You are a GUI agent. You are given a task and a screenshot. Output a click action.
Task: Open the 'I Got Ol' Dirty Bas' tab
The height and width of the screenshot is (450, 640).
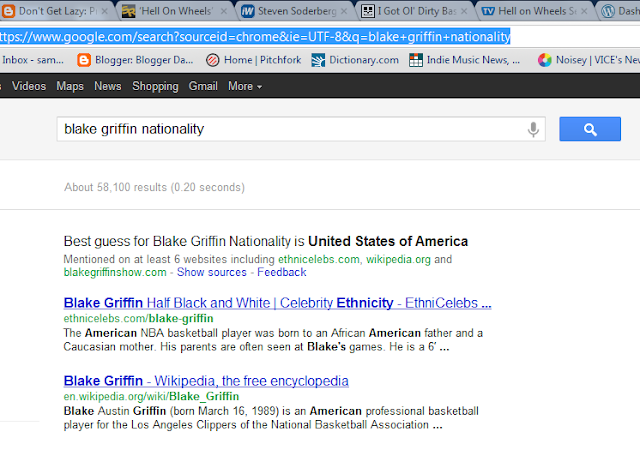416,11
